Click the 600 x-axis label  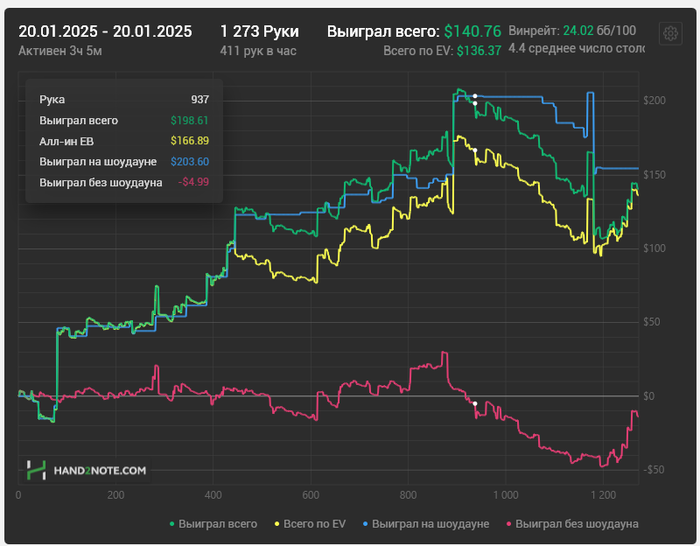pos(311,495)
